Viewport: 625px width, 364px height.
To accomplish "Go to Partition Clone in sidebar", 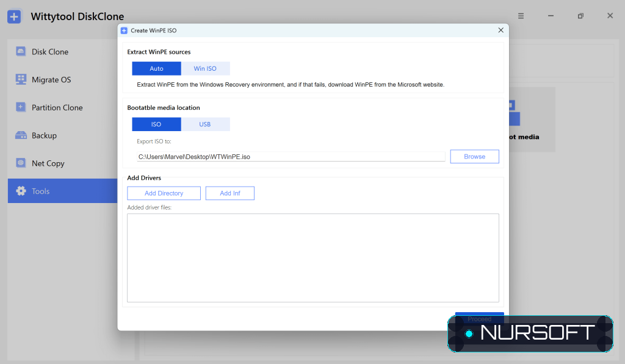I will (x=63, y=107).
